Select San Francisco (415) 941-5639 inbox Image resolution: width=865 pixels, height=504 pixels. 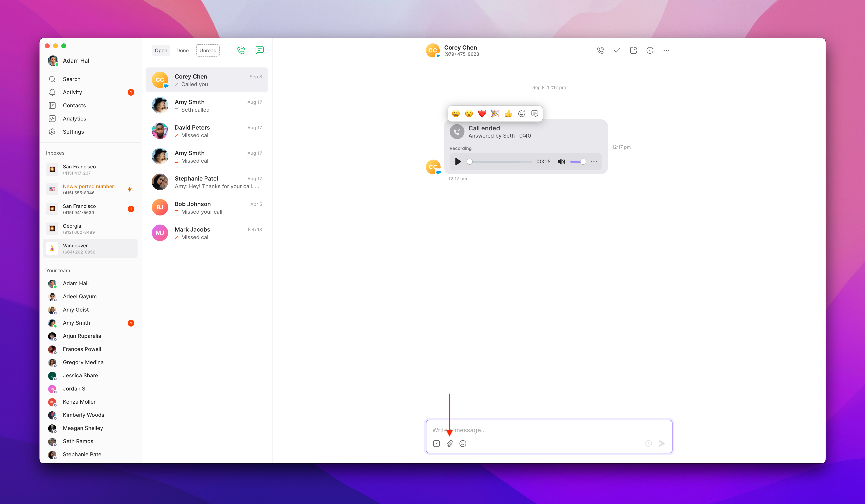(90, 209)
